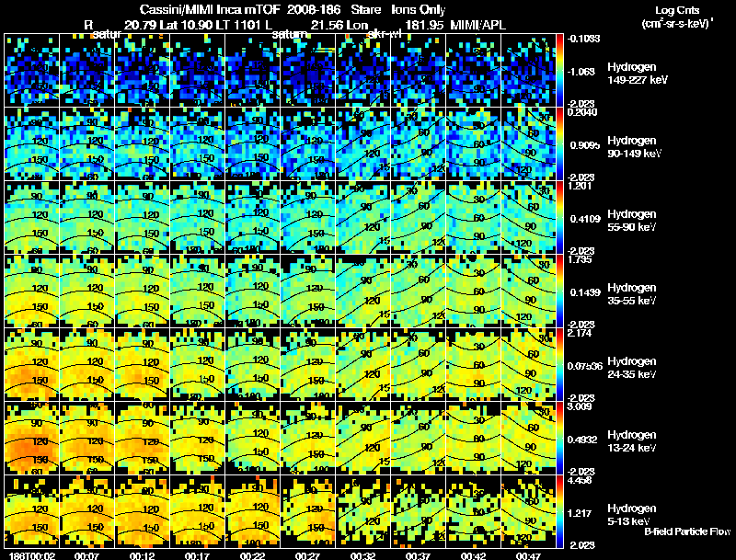The height and width of the screenshot is (560, 736).
Task: Click the '00:47' time label
Action: click(x=528, y=555)
